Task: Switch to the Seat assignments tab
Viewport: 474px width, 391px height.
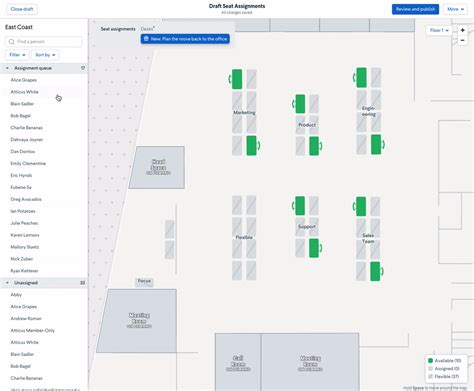Action: pyautogui.click(x=118, y=29)
